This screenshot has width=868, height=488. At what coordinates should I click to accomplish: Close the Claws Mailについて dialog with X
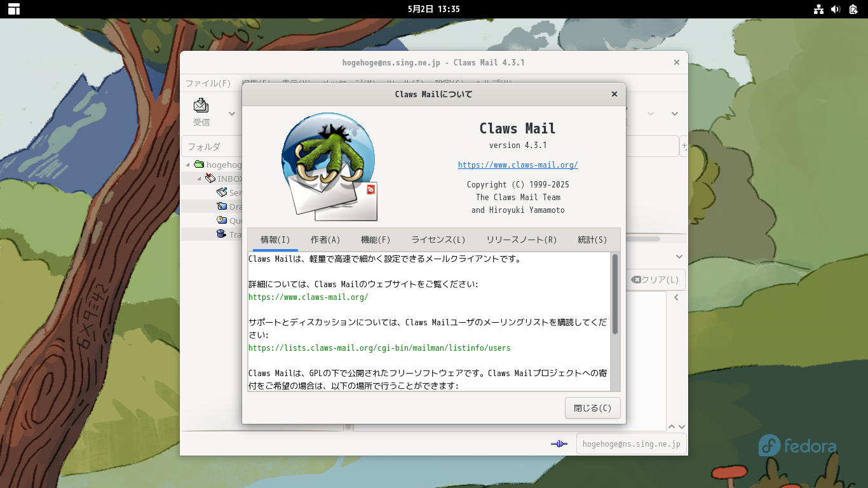click(614, 94)
